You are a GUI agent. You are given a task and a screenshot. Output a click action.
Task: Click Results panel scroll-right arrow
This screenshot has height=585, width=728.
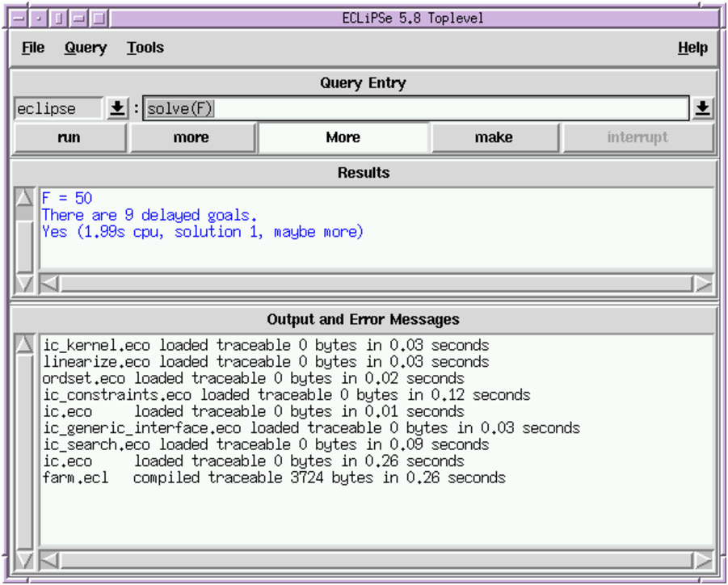704,284
